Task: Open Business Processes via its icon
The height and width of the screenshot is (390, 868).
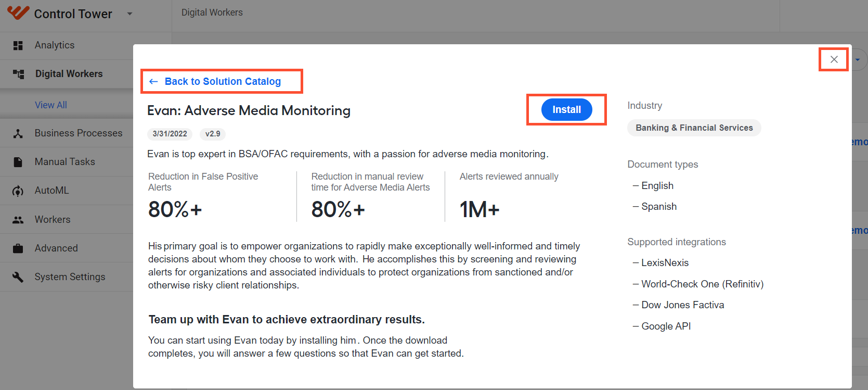Action: (18, 133)
